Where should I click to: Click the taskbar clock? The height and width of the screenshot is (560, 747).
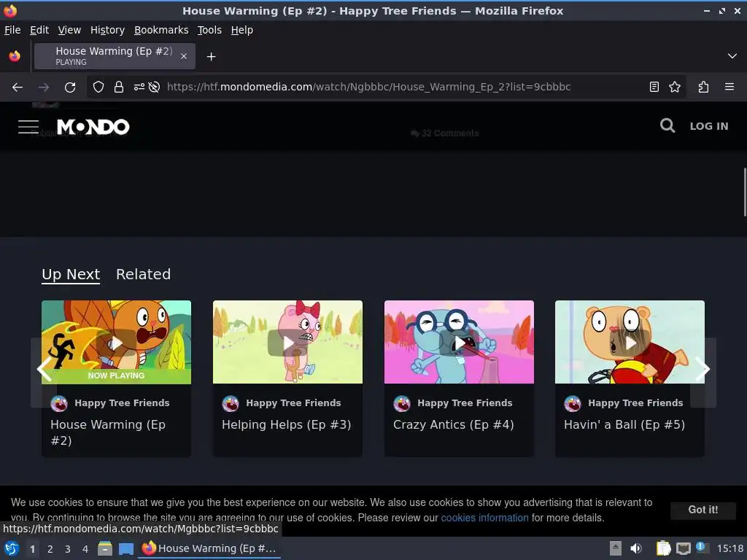pos(730,548)
